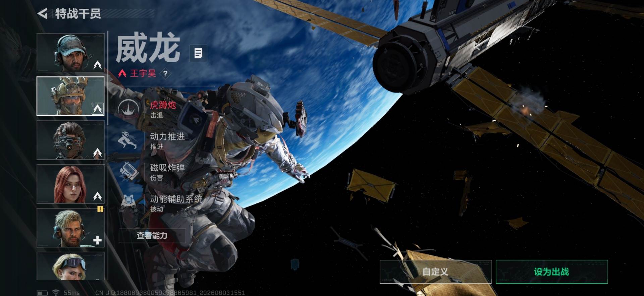Click the yellow alert badge on medic portrait
644x296 pixels.
pyautogui.click(x=100, y=209)
